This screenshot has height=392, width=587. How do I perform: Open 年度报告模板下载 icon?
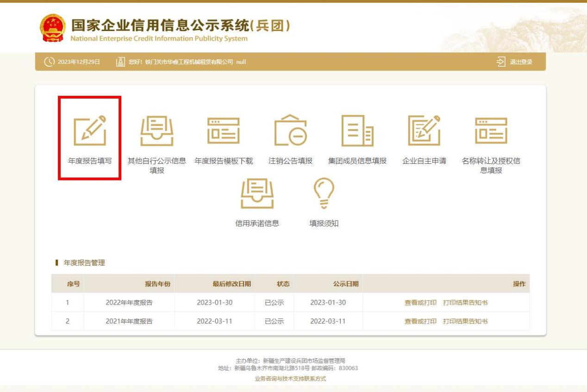pos(224,131)
